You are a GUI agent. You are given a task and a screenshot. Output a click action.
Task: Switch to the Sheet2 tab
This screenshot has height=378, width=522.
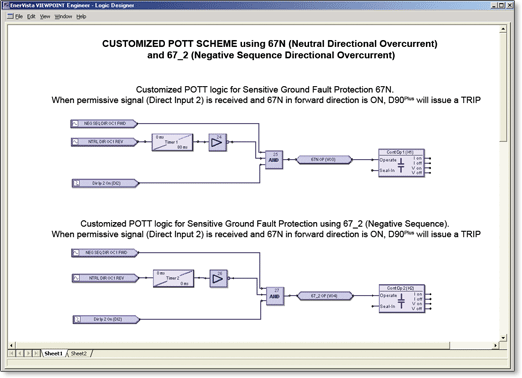coord(79,353)
